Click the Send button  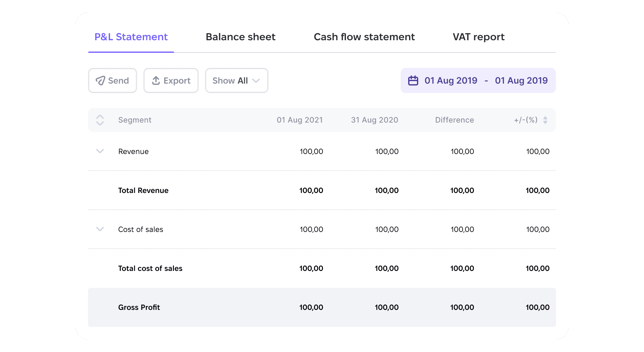pos(113,80)
